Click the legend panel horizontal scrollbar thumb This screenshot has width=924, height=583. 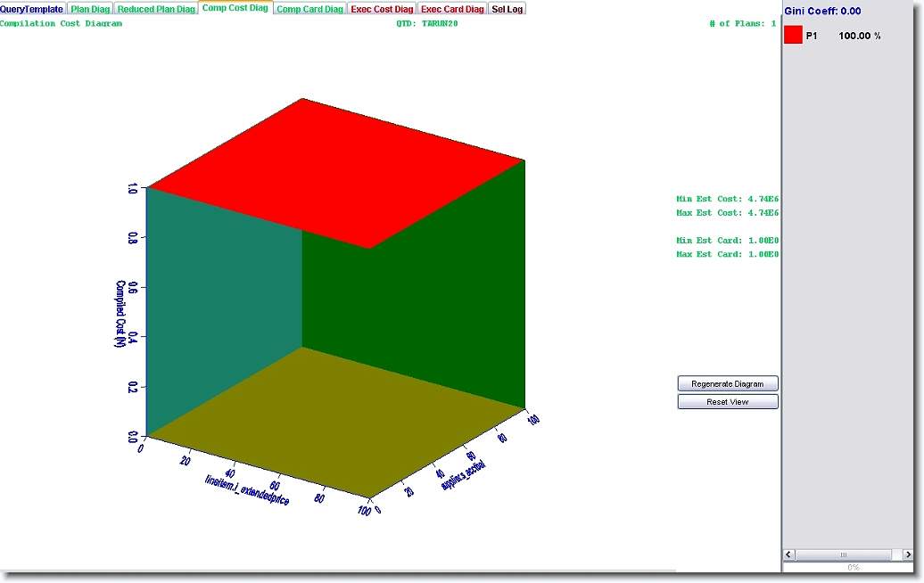tap(844, 554)
